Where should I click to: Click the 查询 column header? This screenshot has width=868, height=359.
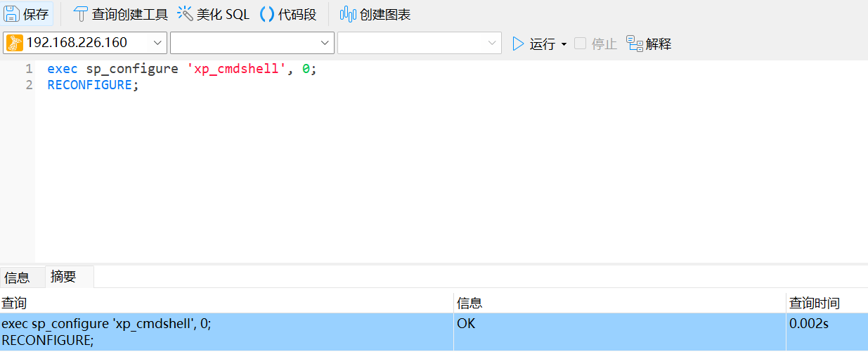coord(14,303)
